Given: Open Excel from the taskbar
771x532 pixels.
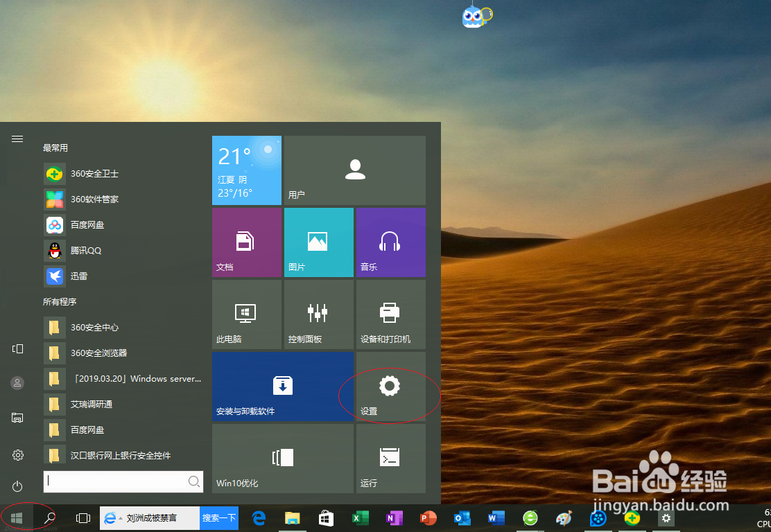Looking at the screenshot, I should click(x=360, y=517).
